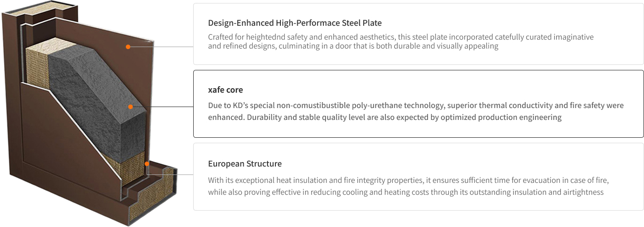Click the connector line to the xafe core card
The width and height of the screenshot is (644, 227).
click(163, 107)
